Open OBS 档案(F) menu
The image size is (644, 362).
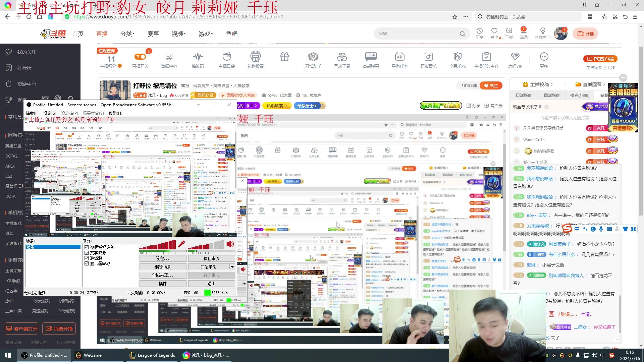[32, 113]
